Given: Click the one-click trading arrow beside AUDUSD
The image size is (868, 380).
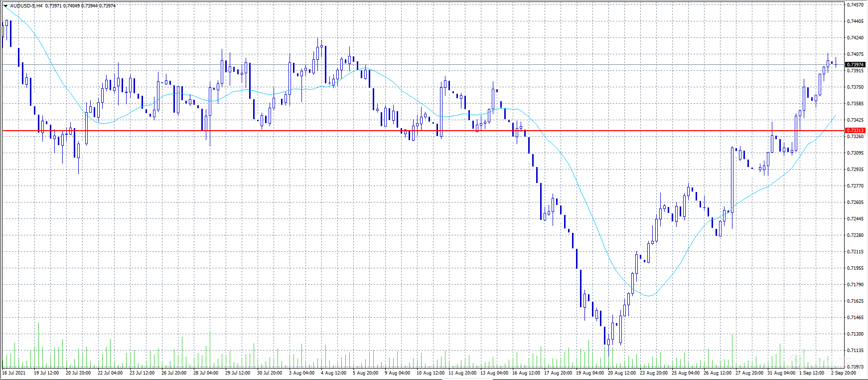Looking at the screenshot, I should pyautogui.click(x=5, y=6).
